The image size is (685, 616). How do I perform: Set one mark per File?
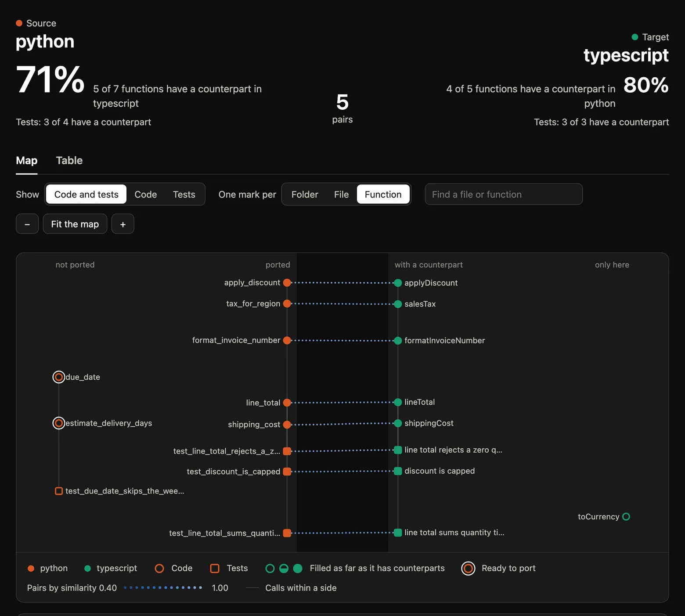point(341,194)
